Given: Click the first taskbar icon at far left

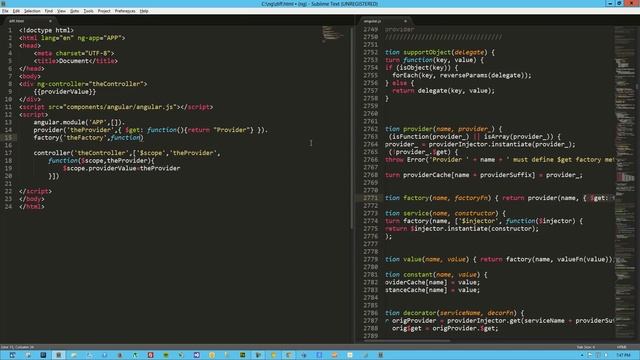Looking at the screenshot, I should [x=12, y=355].
